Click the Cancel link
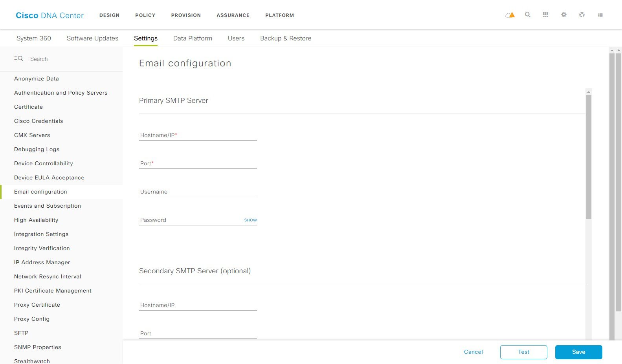This screenshot has width=622, height=364. pyautogui.click(x=473, y=352)
